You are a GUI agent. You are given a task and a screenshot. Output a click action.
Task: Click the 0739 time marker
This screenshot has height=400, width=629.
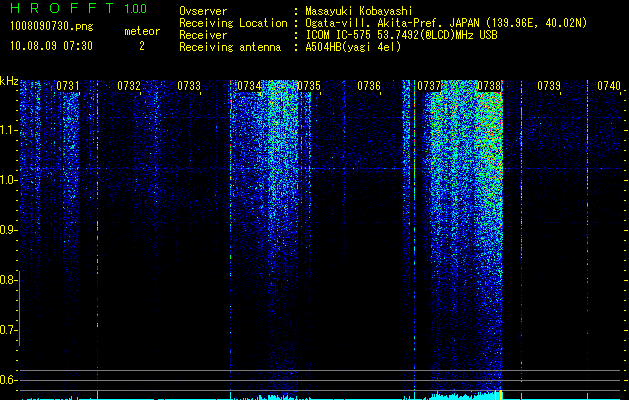point(549,86)
